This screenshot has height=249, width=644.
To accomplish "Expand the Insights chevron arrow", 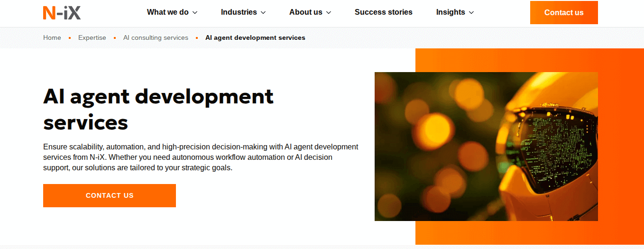I will [471, 13].
